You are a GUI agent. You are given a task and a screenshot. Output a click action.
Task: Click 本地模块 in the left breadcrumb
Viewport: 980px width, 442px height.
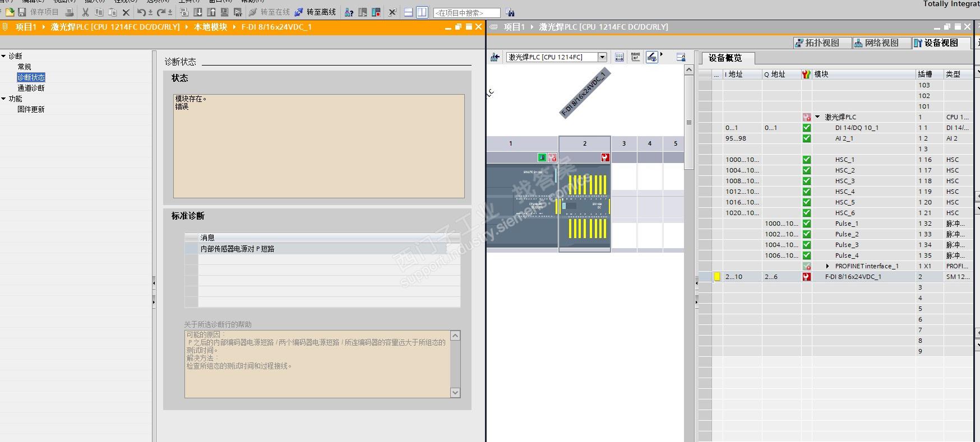(211, 27)
